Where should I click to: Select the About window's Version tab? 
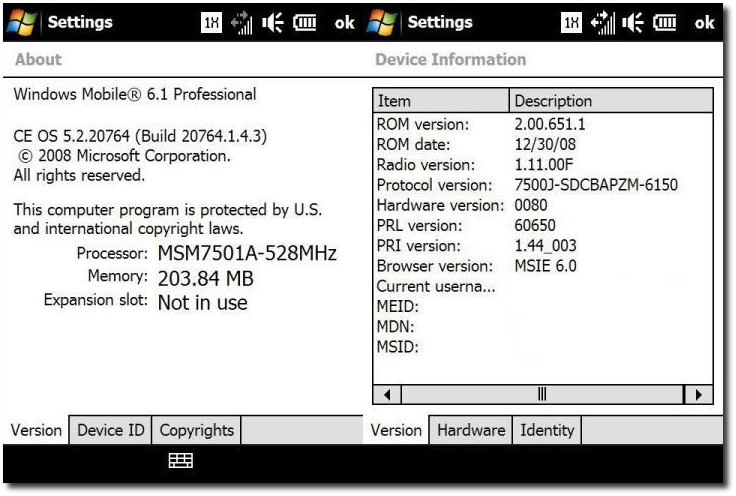click(x=36, y=430)
